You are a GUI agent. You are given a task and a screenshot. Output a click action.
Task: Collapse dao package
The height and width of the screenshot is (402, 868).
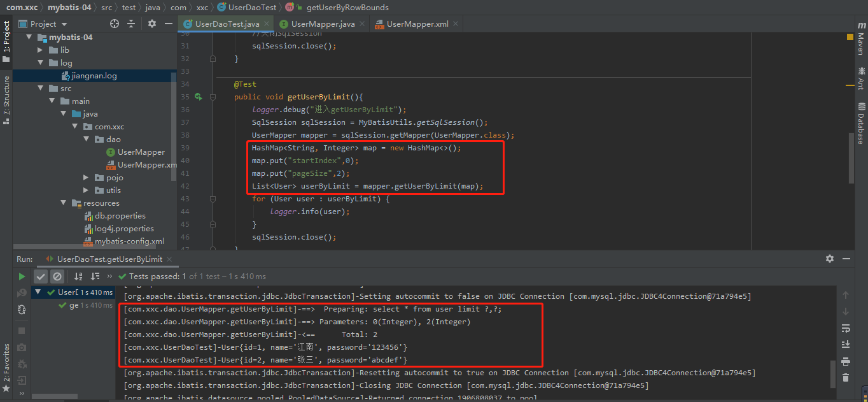[86, 139]
